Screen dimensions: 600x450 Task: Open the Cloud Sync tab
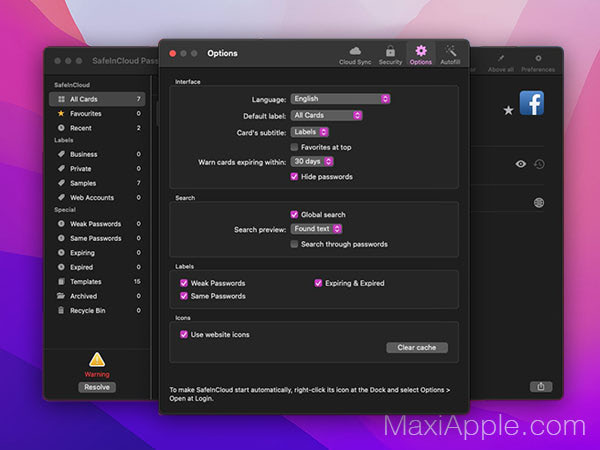(355, 55)
